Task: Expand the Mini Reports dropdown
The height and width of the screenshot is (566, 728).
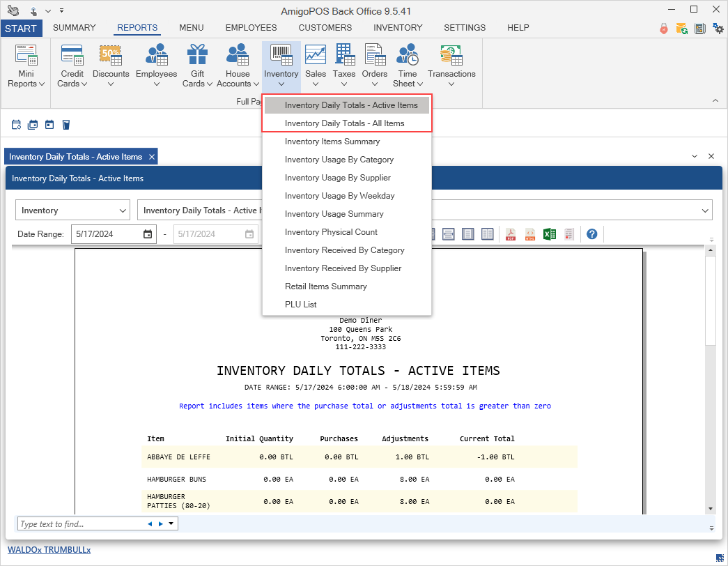Action: tap(26, 66)
